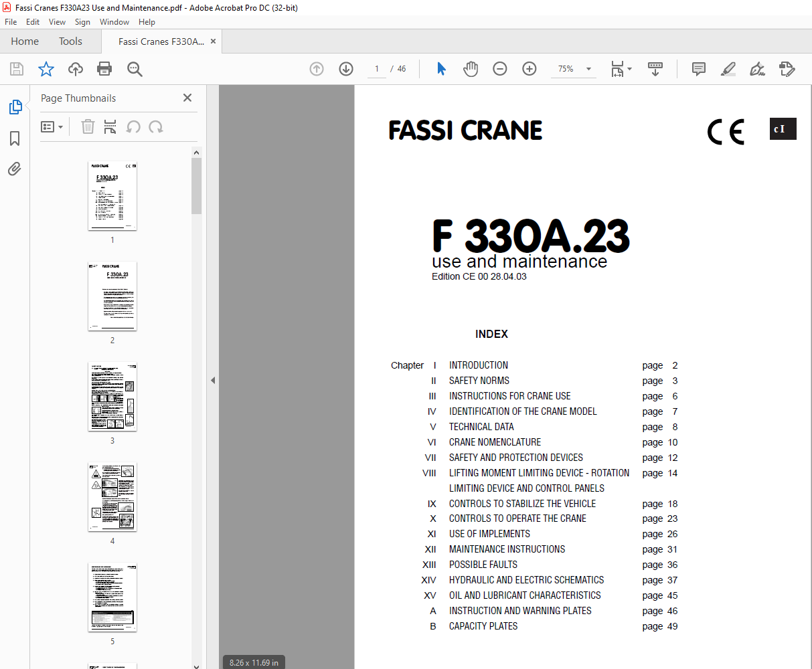Click POSSIBLE FAULTS index entry
This screenshot has width=812, height=669.
483,565
